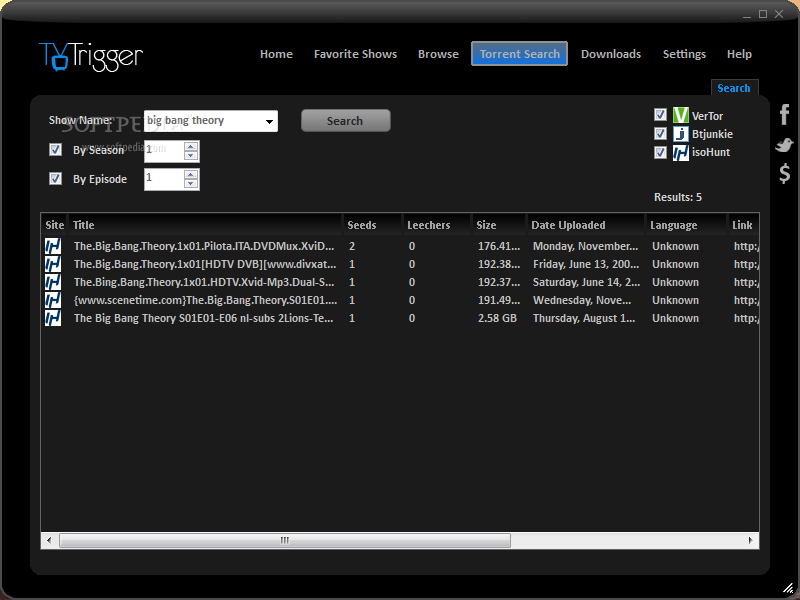Image resolution: width=800 pixels, height=600 pixels.
Task: Click the scrollbar right arrow
Action: (751, 540)
